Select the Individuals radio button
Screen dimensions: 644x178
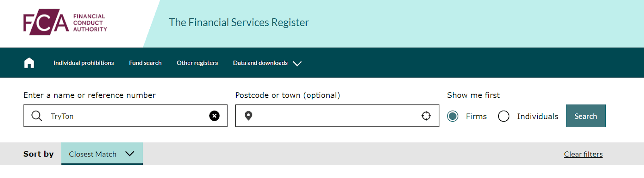click(x=504, y=116)
